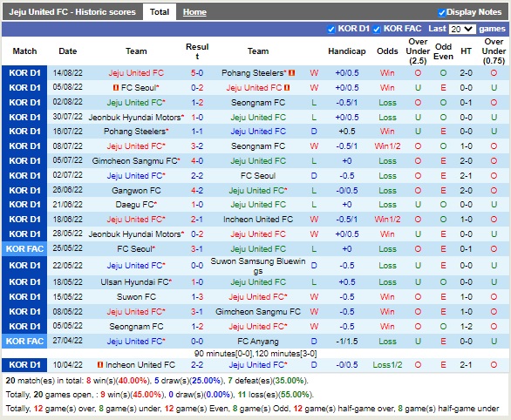This screenshot has height=420, width=511.
Task: Select the extra time note 90 minutes[0-0],120 minutes[3-0]
Action: coord(255,354)
